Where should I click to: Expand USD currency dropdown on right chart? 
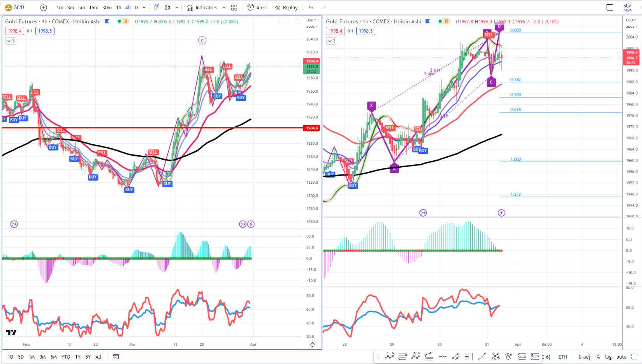click(631, 20)
